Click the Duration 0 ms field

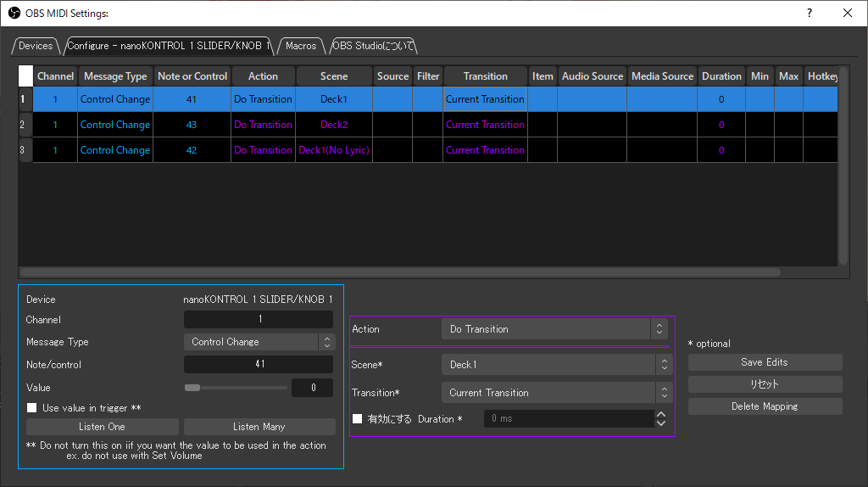[570, 419]
